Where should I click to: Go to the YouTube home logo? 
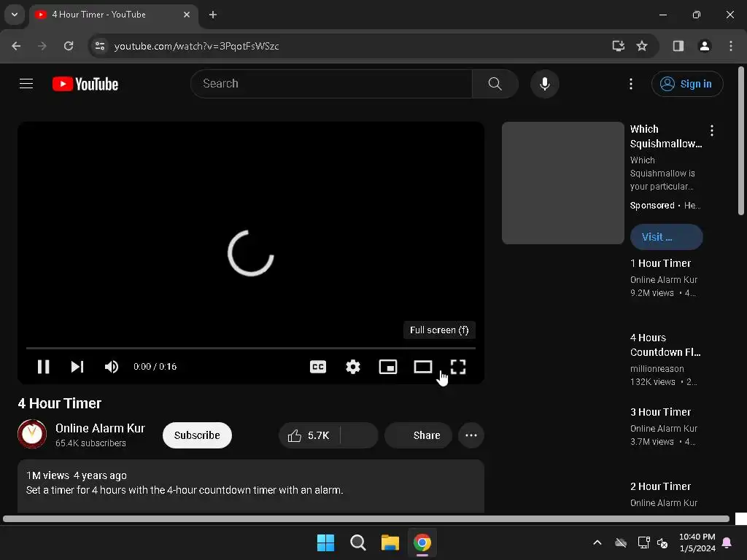85,84
